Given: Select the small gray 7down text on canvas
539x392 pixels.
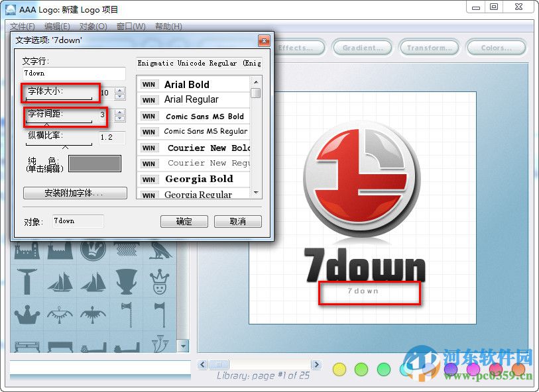Looking at the screenshot, I should pyautogui.click(x=363, y=291).
